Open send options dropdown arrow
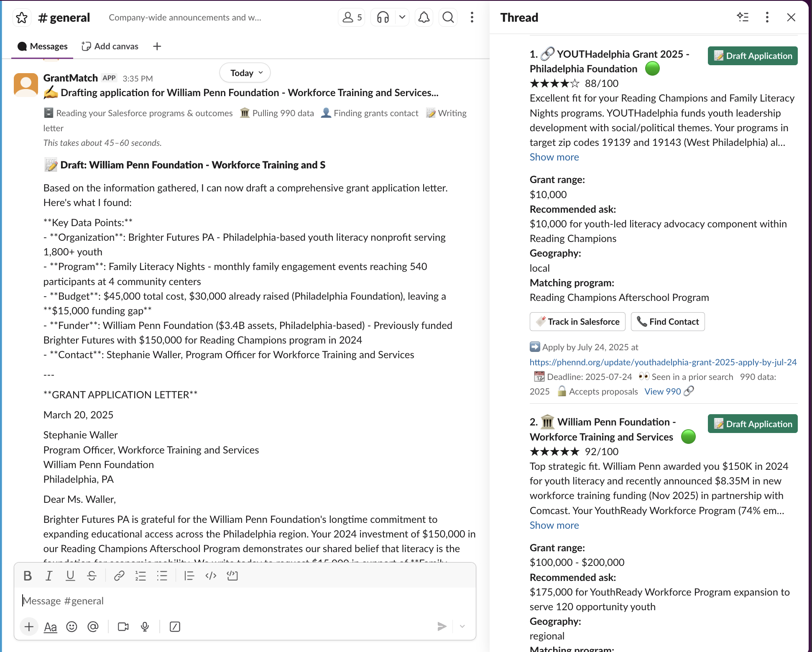The width and height of the screenshot is (812, 652). coord(462,627)
